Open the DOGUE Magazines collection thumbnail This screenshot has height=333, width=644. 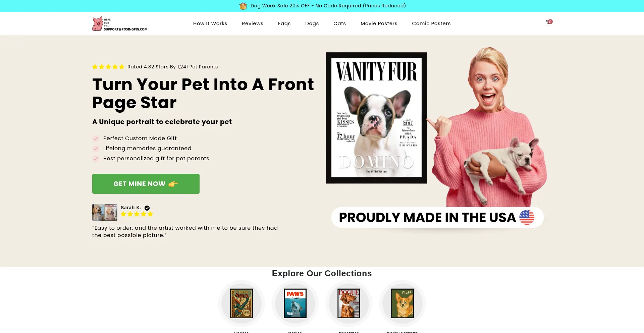(x=349, y=303)
